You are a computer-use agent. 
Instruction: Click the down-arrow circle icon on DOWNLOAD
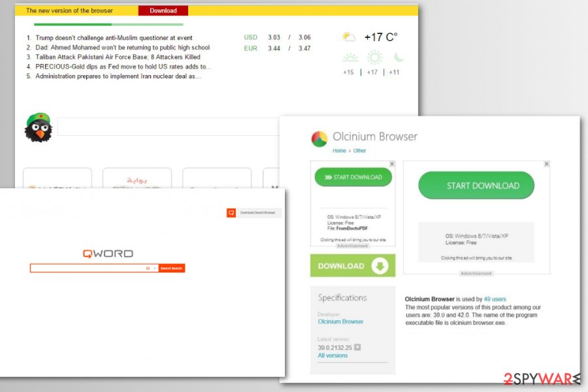click(x=380, y=266)
